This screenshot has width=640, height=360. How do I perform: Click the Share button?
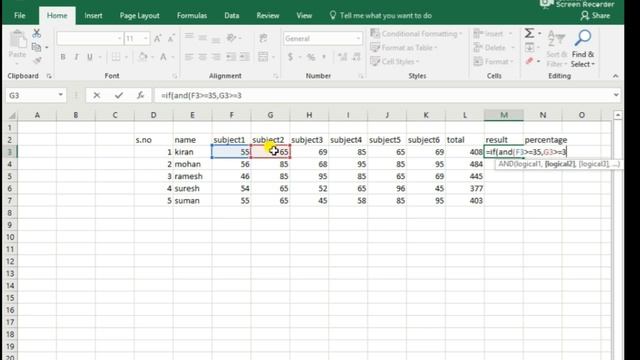tap(596, 16)
